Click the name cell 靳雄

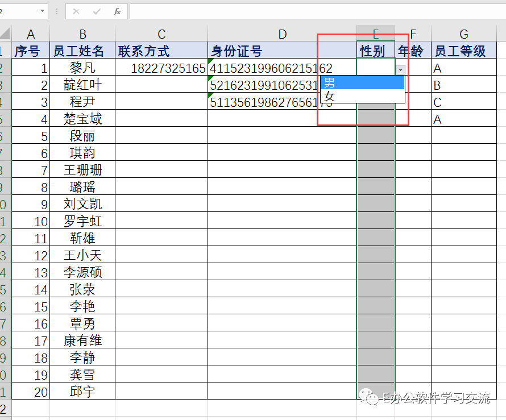pos(82,238)
